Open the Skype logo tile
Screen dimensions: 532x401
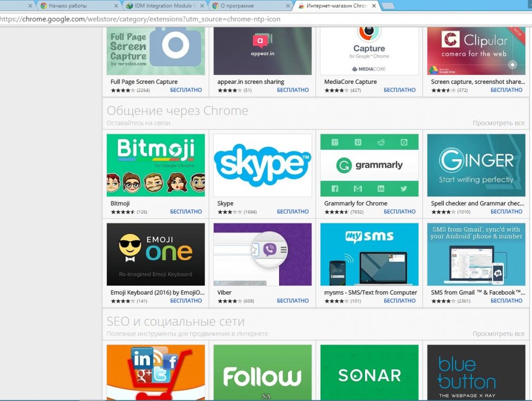point(262,165)
